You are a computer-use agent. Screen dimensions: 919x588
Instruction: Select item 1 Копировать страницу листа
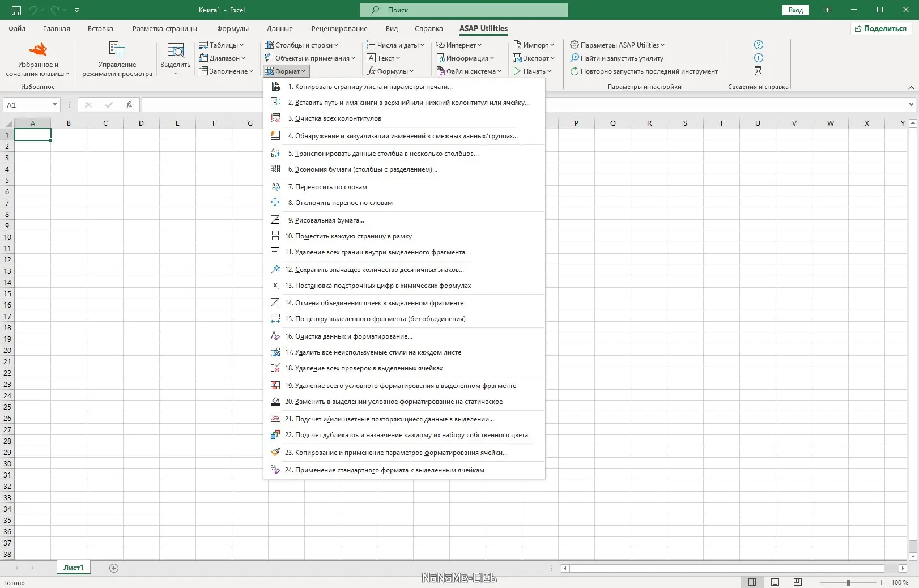[405, 87]
